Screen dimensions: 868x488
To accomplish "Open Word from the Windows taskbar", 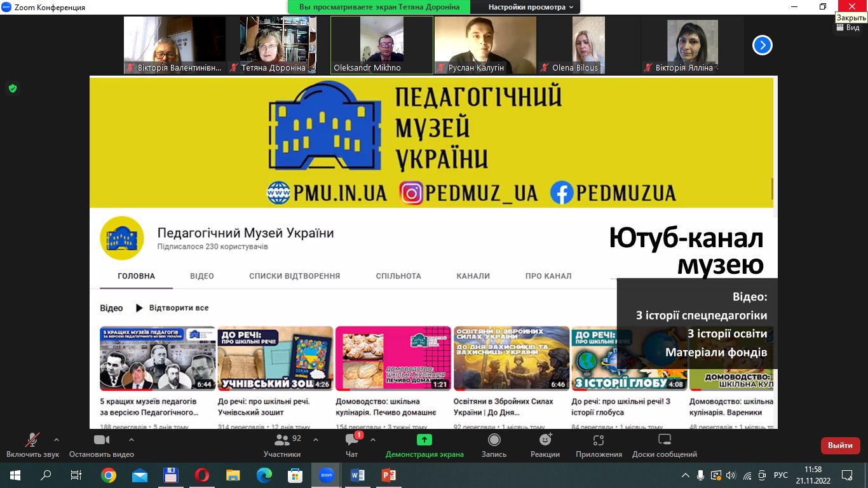I will click(357, 475).
